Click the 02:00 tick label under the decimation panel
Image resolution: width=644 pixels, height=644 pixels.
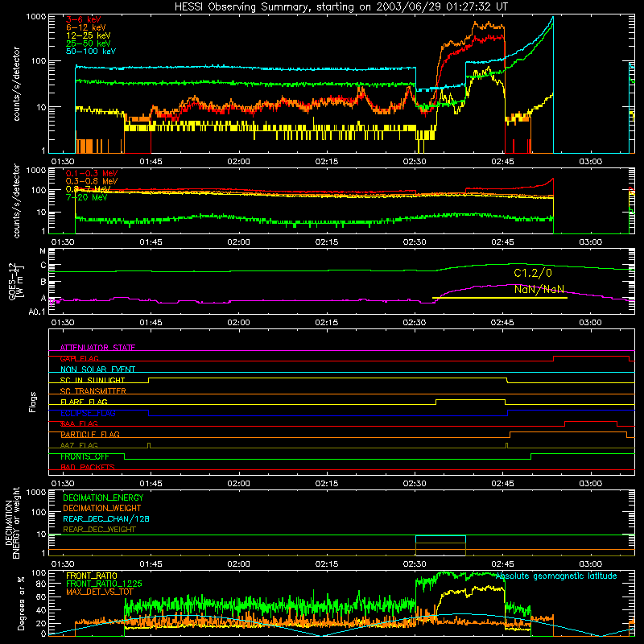[x=238, y=564]
